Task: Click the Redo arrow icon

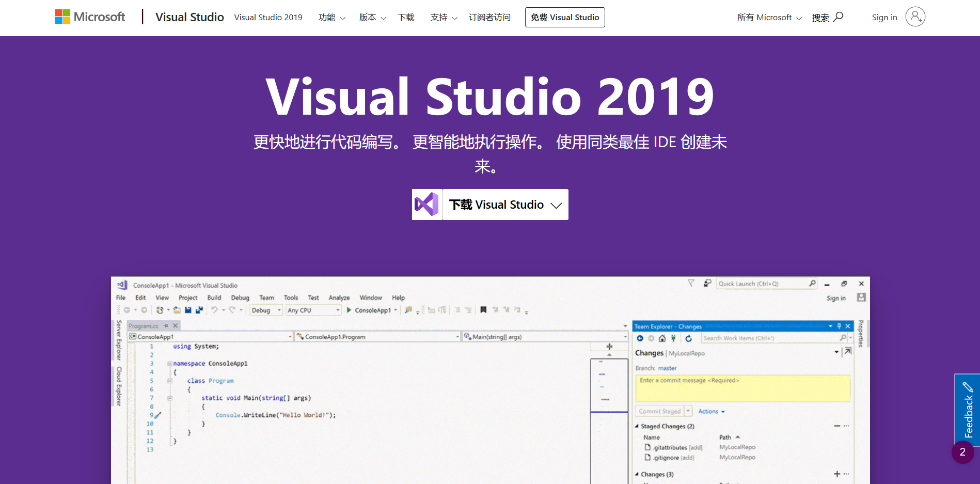Action: click(x=232, y=310)
